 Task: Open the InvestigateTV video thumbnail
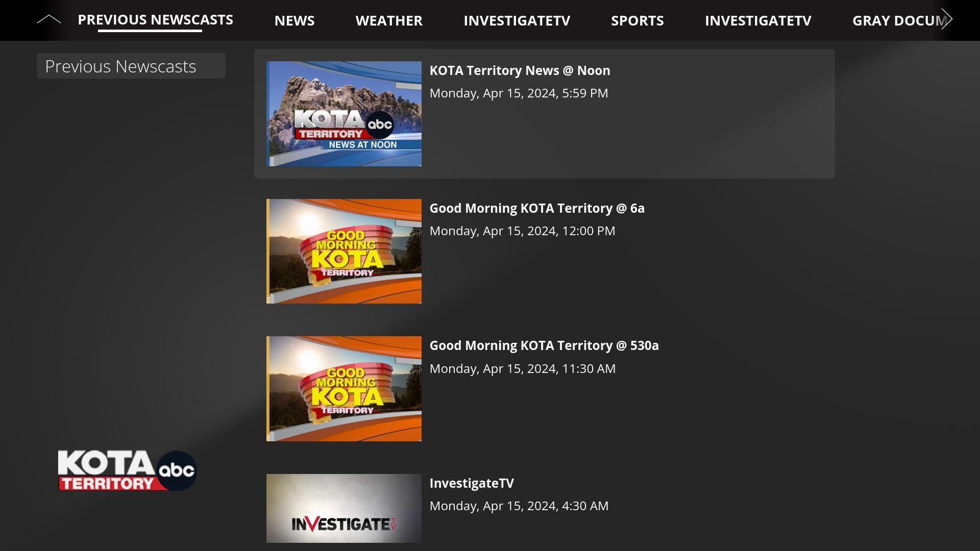click(344, 508)
